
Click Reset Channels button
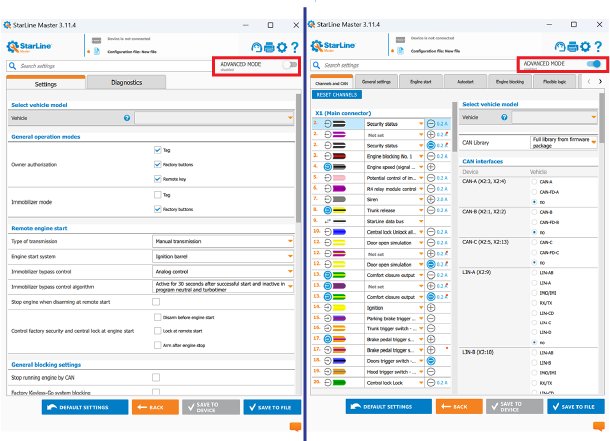[337, 94]
